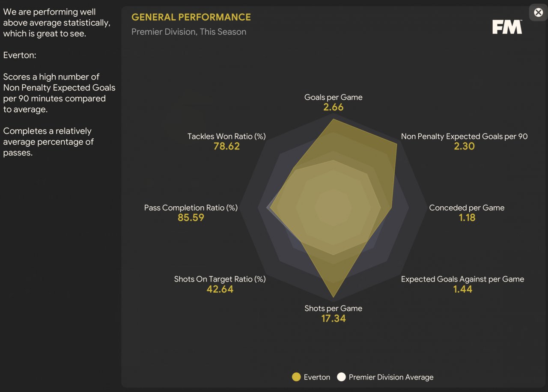Toggle the Premier Division Average legend dot
Image resolution: width=548 pixels, height=392 pixels.
point(341,377)
